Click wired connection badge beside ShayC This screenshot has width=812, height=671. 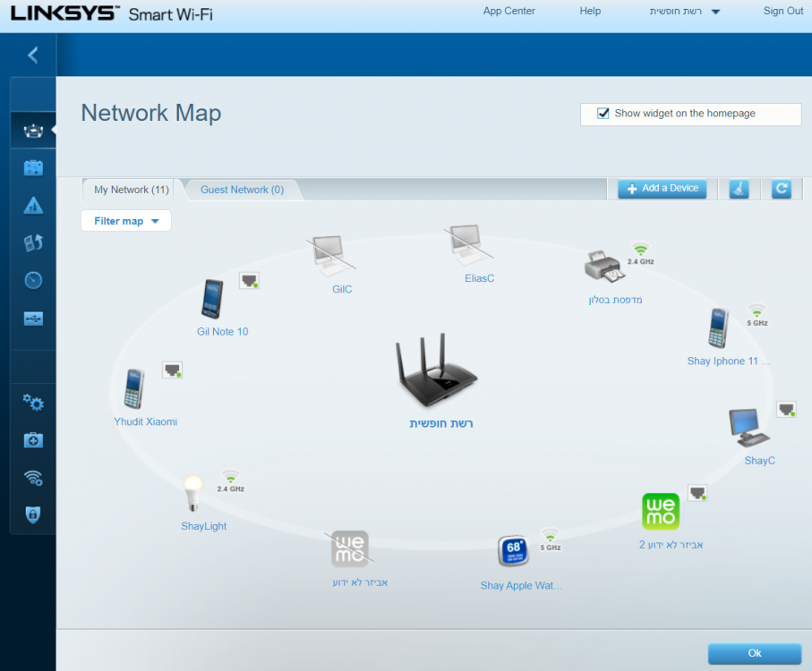(786, 409)
